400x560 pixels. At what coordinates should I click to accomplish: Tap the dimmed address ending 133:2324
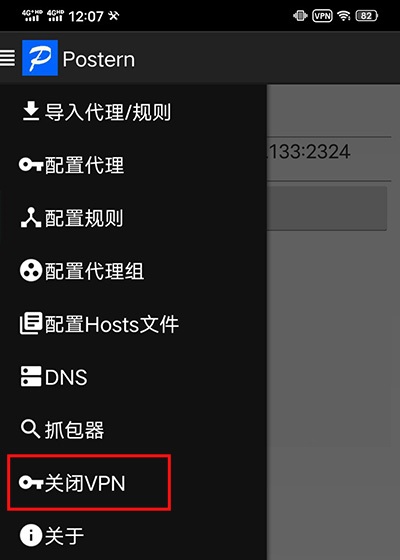pyautogui.click(x=309, y=152)
